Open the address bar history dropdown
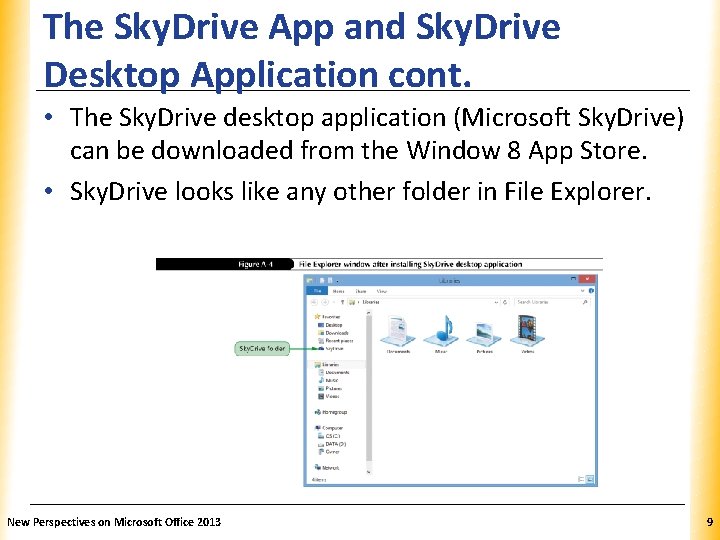This screenshot has height=540, width=720. pyautogui.click(x=496, y=302)
